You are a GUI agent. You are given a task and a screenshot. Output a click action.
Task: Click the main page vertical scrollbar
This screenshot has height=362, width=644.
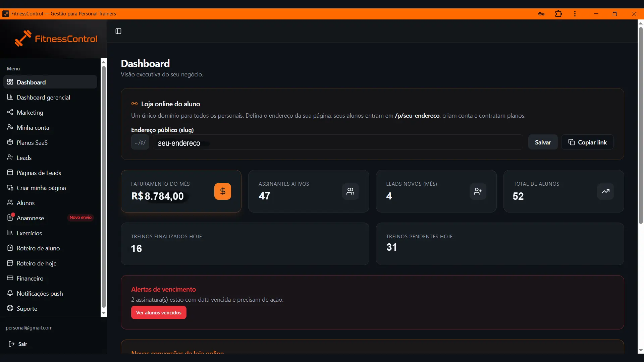pos(641,125)
